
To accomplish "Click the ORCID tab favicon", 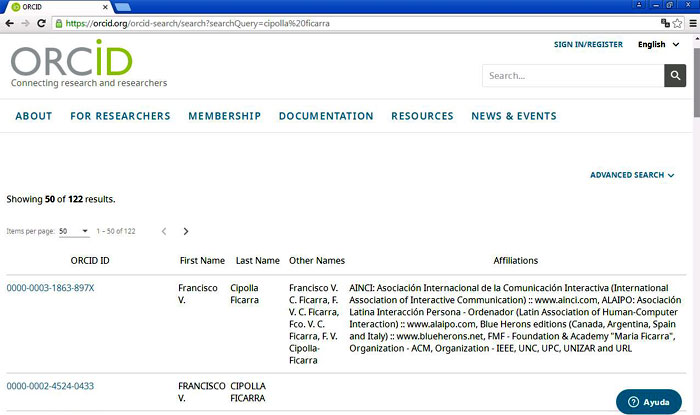I will 16,7.
